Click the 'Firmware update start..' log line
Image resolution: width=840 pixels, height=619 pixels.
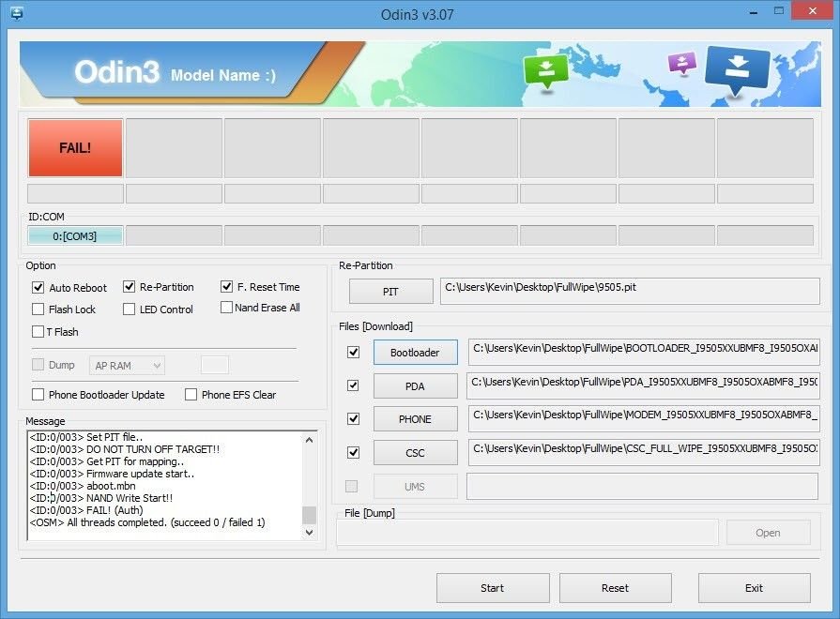(112, 474)
